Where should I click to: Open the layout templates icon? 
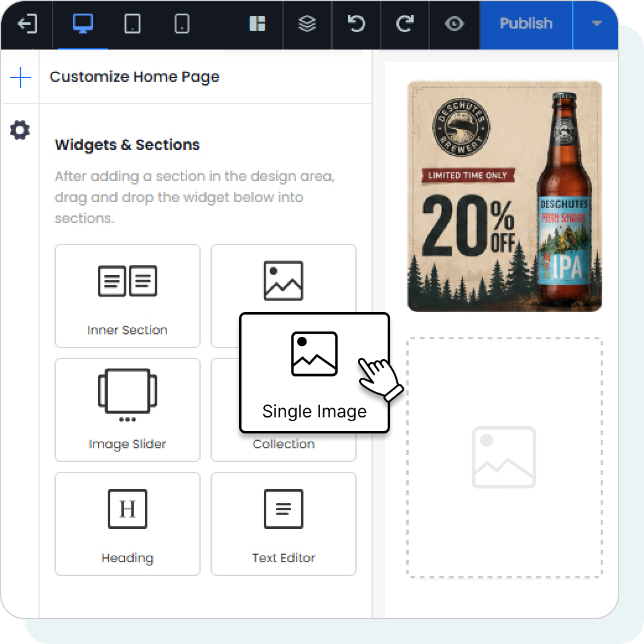pyautogui.click(x=257, y=24)
